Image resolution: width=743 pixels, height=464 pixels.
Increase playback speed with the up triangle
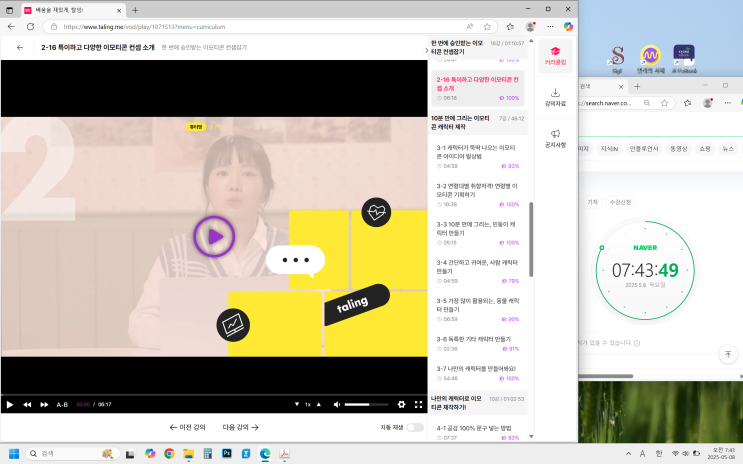319,404
